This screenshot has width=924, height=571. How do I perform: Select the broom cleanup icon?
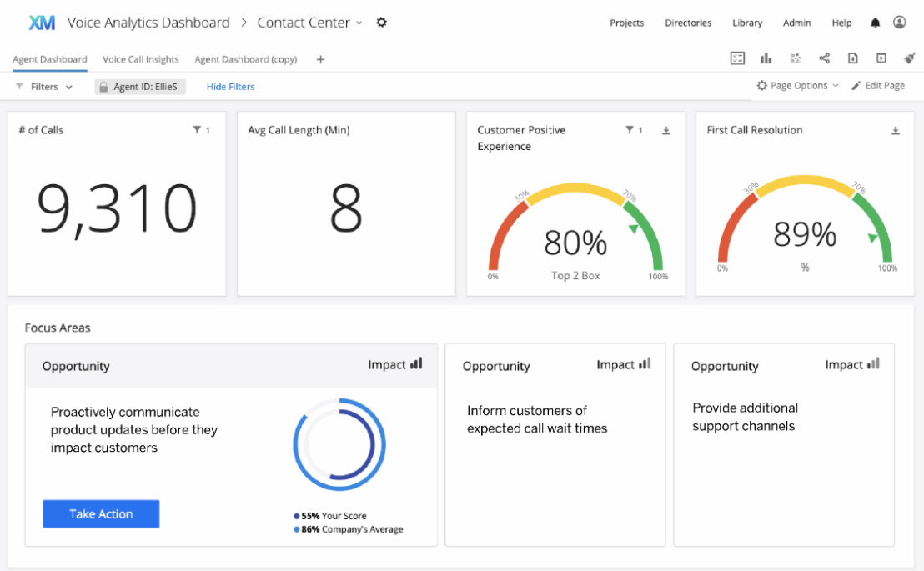point(909,58)
